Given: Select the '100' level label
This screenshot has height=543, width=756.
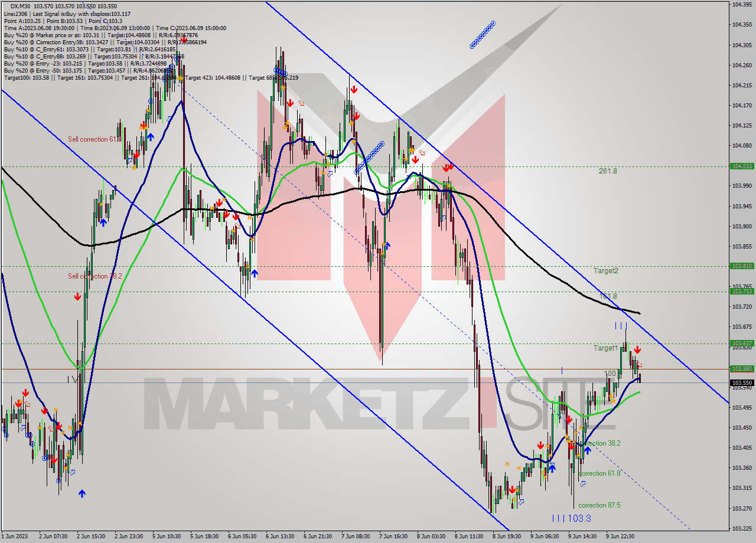Looking at the screenshot, I should 610,374.
